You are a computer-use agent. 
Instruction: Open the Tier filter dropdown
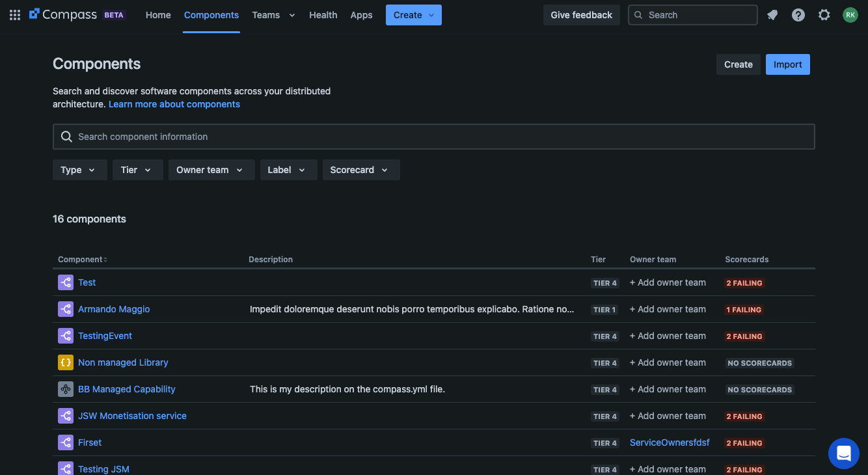point(137,169)
